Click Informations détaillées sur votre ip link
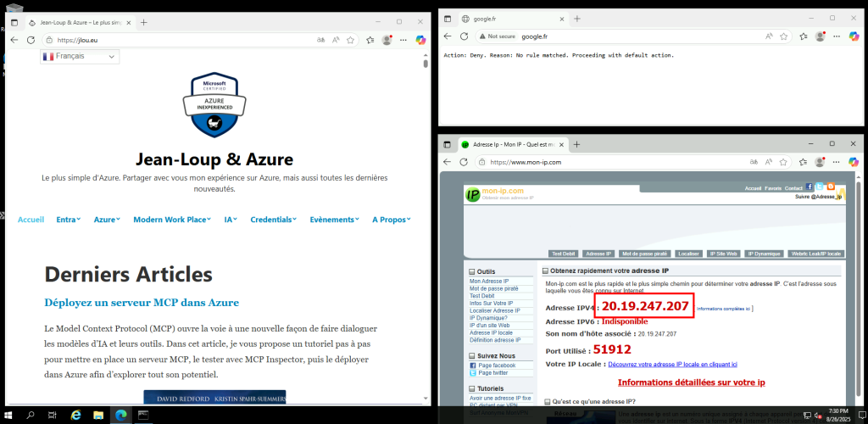This screenshot has width=868, height=424. tap(692, 382)
